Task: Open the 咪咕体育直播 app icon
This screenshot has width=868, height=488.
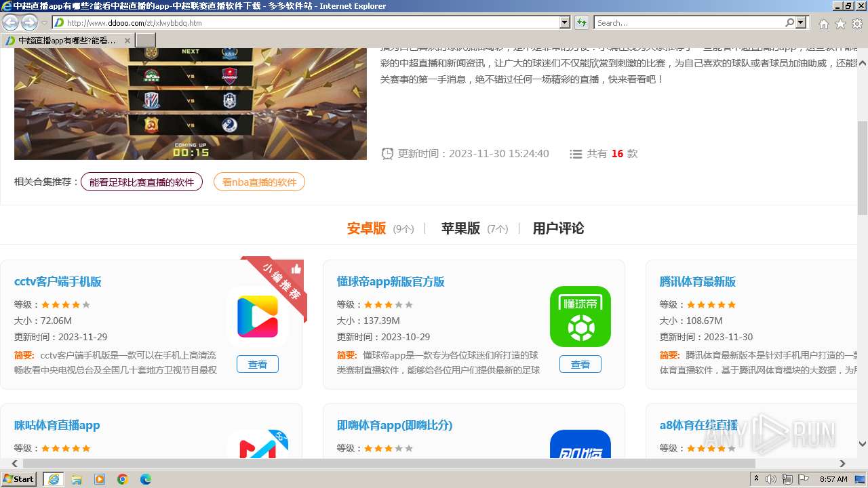Action: (x=258, y=444)
